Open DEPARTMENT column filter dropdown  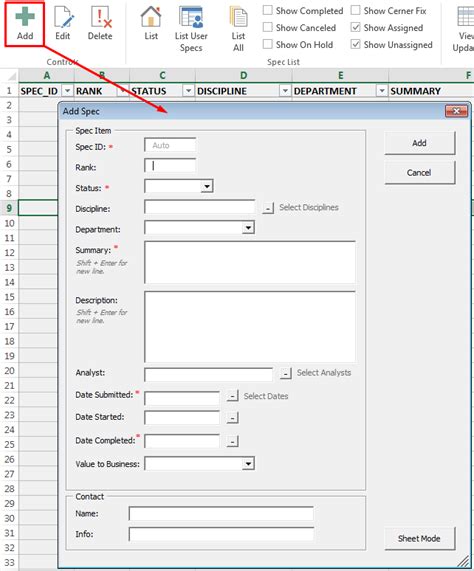click(x=382, y=90)
